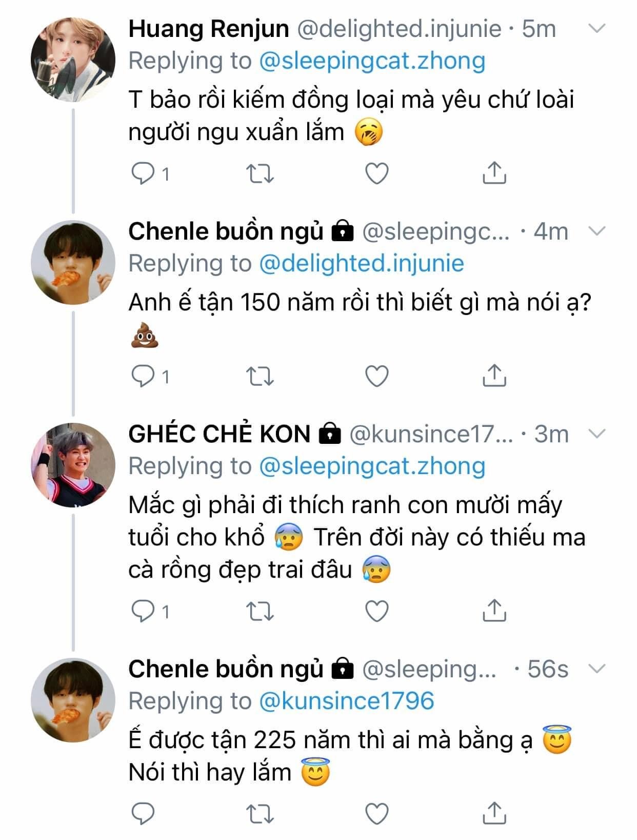637x840 pixels.
Task: Share Huang Renjun's tweet
Action: [x=494, y=173]
